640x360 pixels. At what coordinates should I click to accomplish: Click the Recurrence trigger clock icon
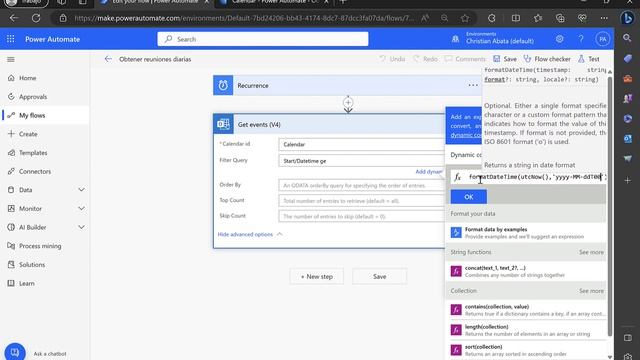pyautogui.click(x=223, y=85)
